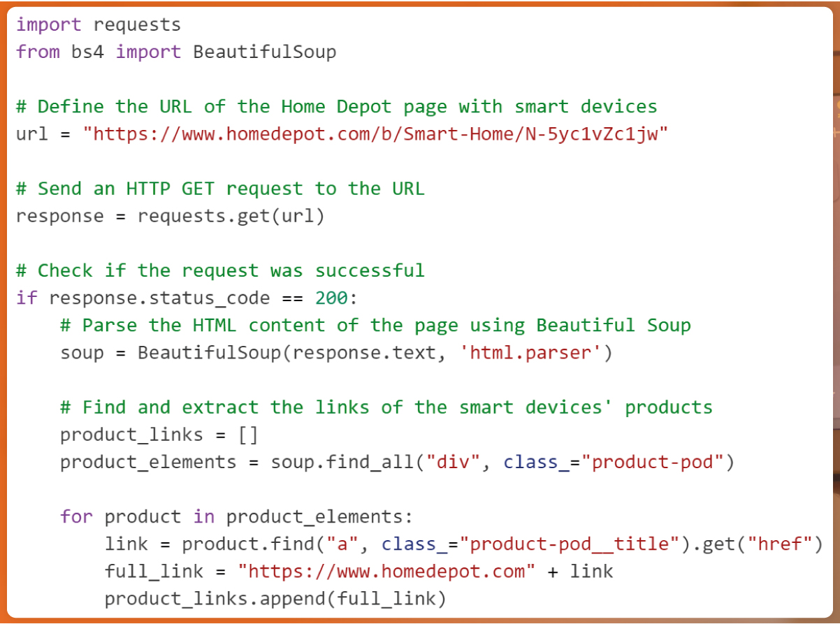The height and width of the screenshot is (624, 840).
Task: Click the Smart-Home URL string in url assignment
Action: (375, 133)
